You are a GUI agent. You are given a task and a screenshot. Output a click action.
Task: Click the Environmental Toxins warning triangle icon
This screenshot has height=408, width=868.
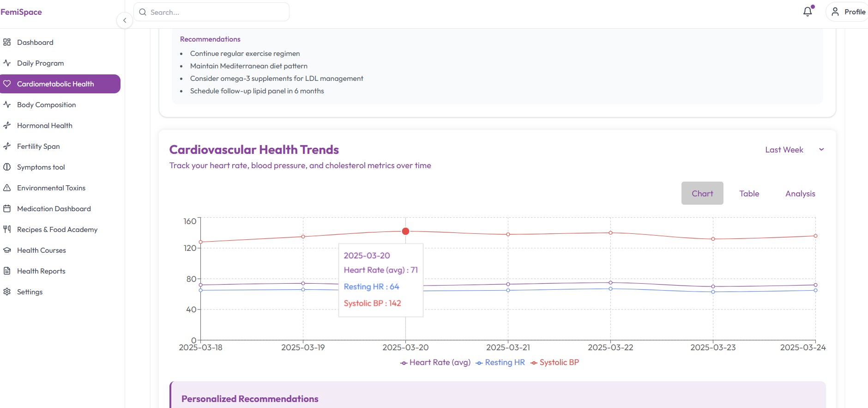pyautogui.click(x=7, y=188)
